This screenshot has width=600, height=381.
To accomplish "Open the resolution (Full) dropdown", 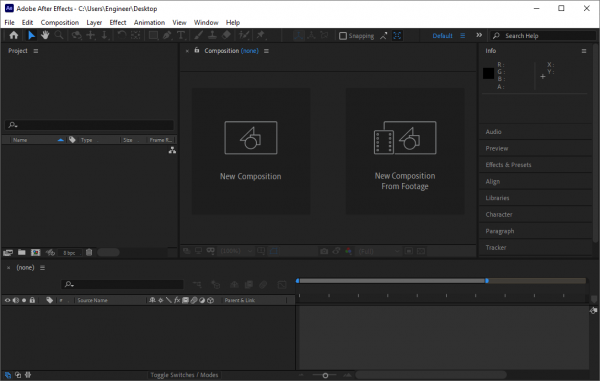I will [x=379, y=251].
